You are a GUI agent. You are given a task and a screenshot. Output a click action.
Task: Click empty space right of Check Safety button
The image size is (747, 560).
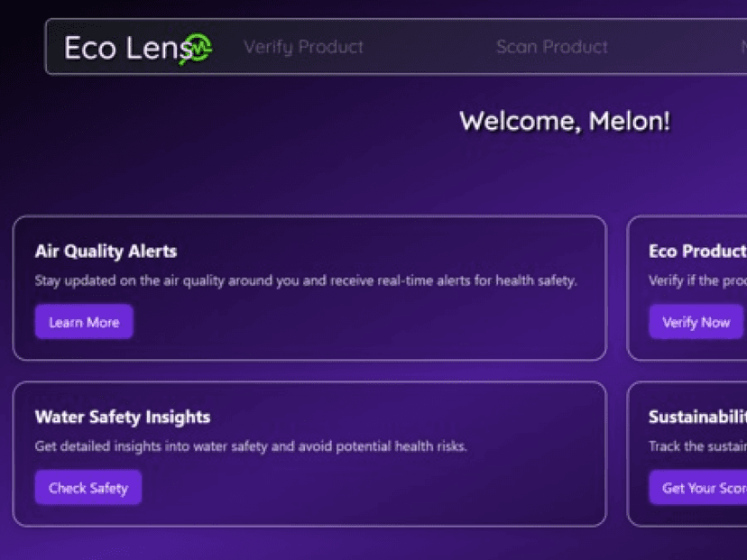361,488
